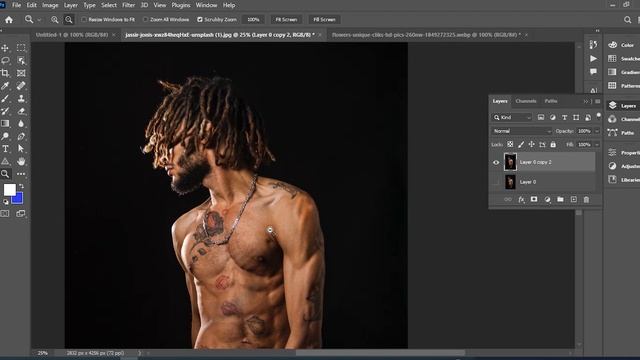This screenshot has height=360, width=640.
Task: Select the Eraser tool
Action: pos(21,111)
